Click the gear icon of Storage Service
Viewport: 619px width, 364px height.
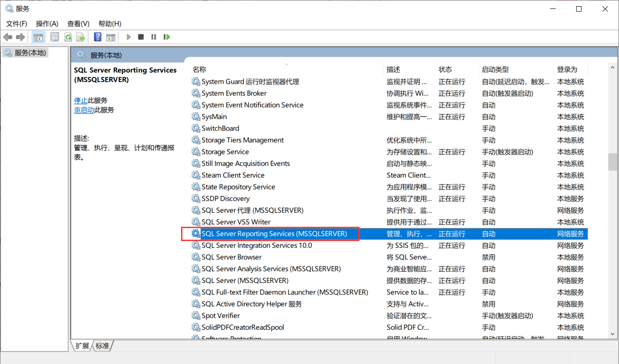click(x=196, y=152)
